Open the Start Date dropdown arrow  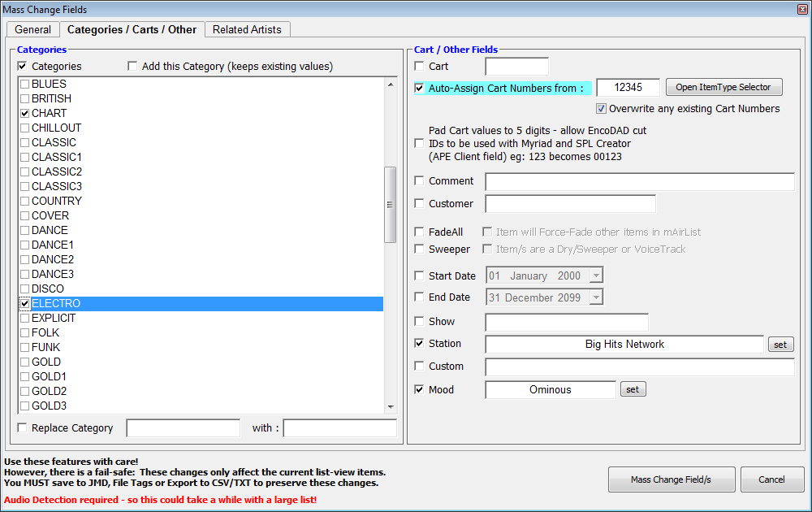click(x=597, y=276)
